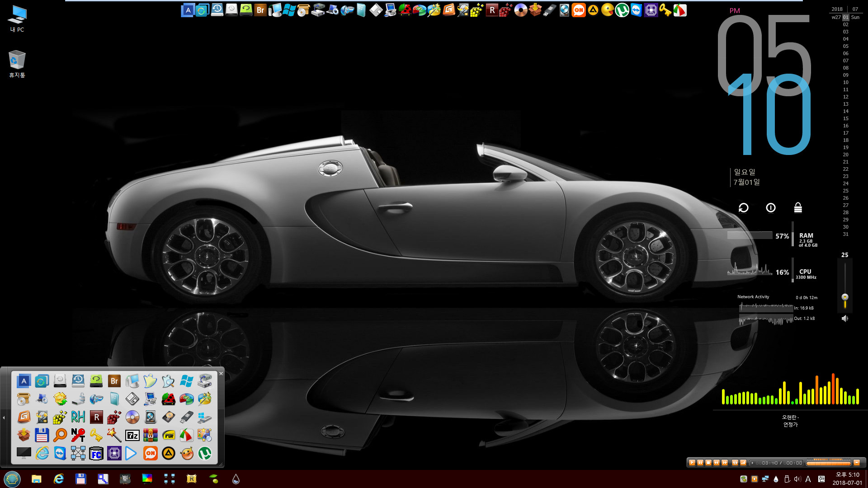Click the power icon on the desktop widget
The height and width of the screenshot is (488, 868).
[771, 207]
